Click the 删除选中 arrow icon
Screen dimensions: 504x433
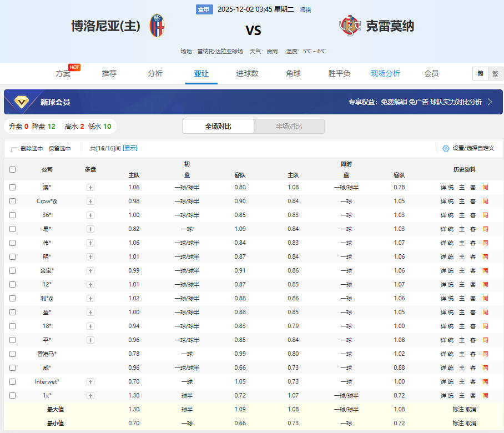tap(14, 149)
